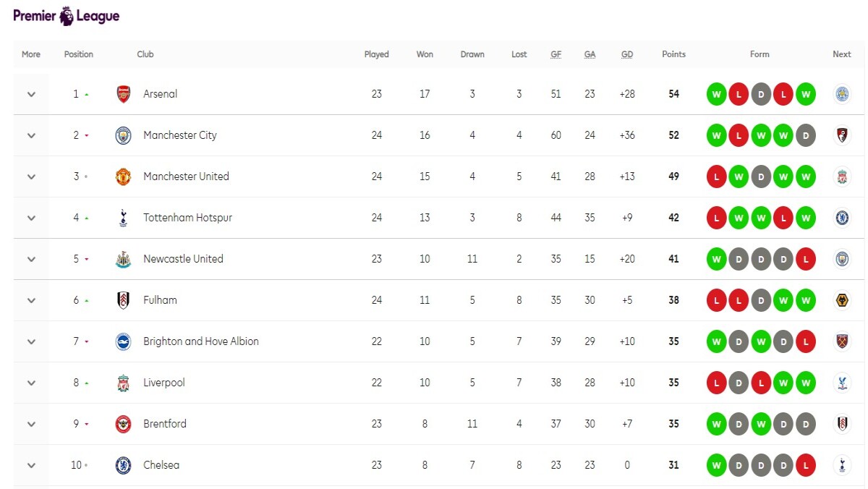Image resolution: width=868 pixels, height=489 pixels.
Task: Open the Brighton and Hove Albion link
Action: pos(201,341)
